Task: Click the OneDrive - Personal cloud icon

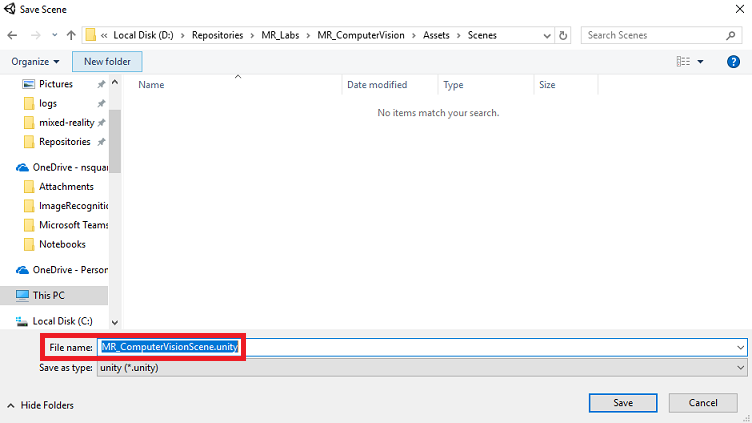Action: click(x=22, y=270)
